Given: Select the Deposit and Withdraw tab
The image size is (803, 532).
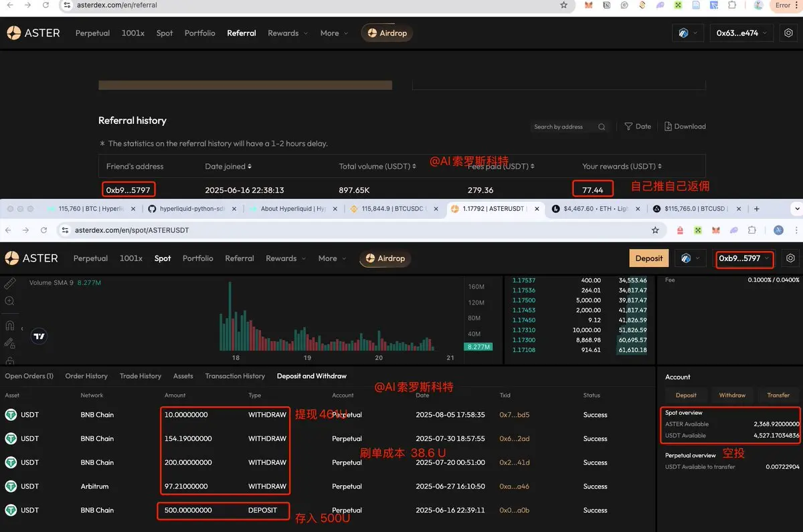Looking at the screenshot, I should [312, 376].
